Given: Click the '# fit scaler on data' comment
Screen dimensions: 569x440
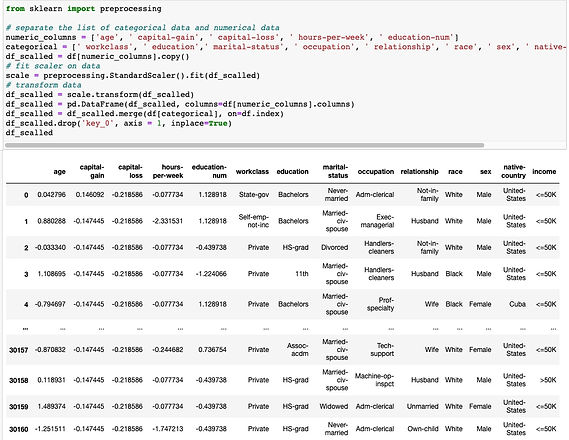Looking at the screenshot, I should pyautogui.click(x=53, y=66).
